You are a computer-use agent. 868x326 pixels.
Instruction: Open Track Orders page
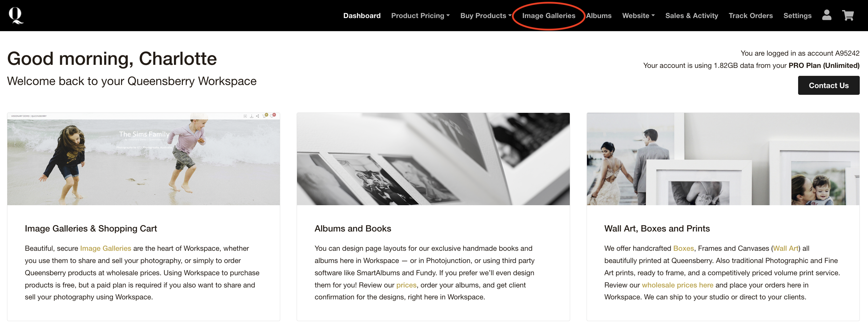750,16
